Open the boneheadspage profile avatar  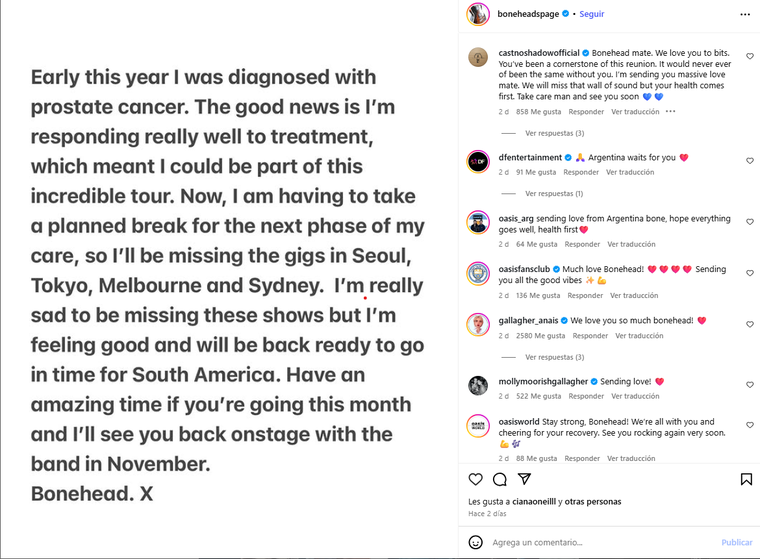(478, 14)
